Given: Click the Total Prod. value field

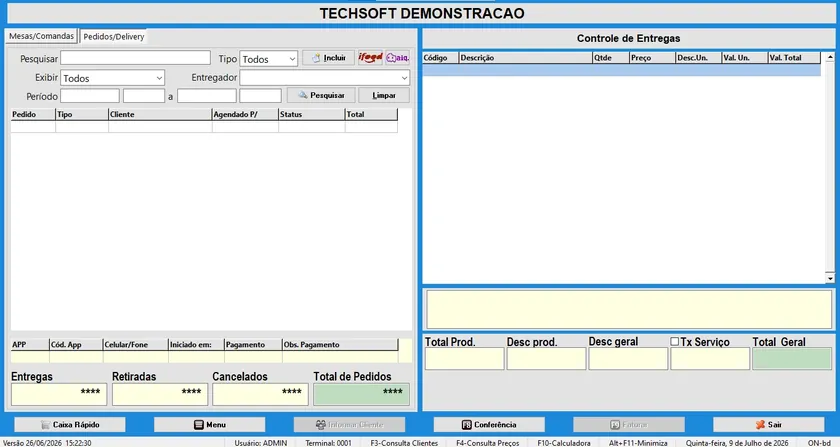Looking at the screenshot, I should click(x=464, y=359).
